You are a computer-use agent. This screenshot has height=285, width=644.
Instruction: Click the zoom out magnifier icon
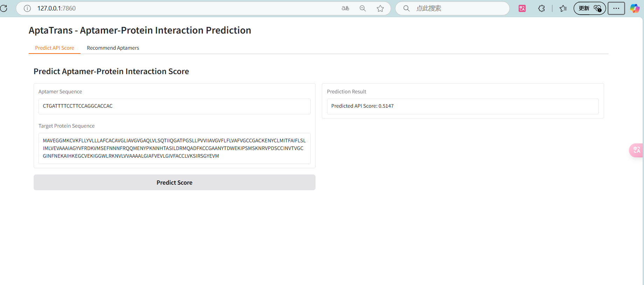click(363, 8)
